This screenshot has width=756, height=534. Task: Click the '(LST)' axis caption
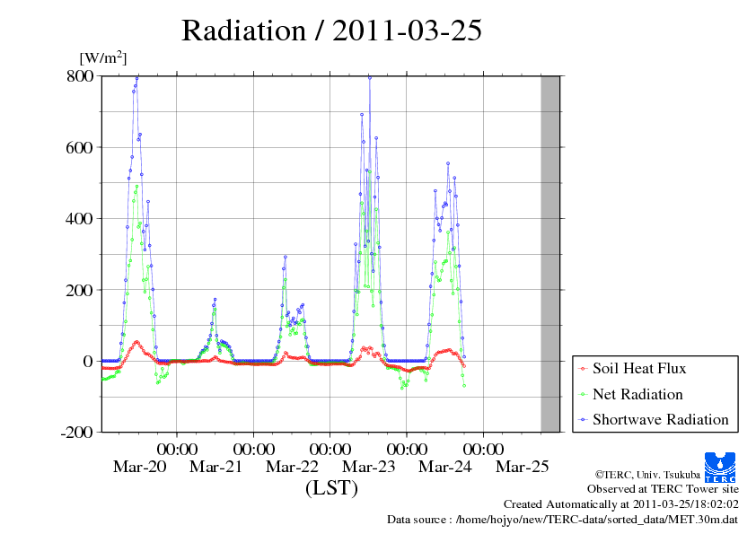(x=331, y=487)
